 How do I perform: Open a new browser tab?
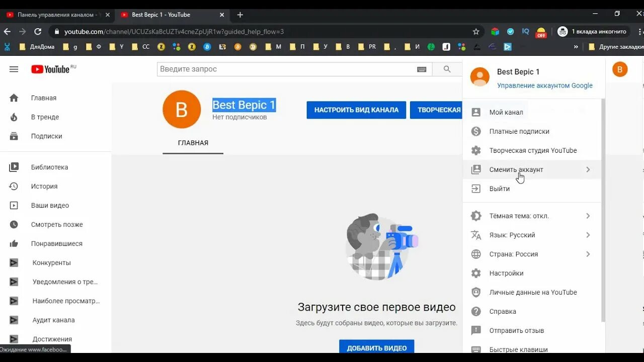tap(240, 15)
